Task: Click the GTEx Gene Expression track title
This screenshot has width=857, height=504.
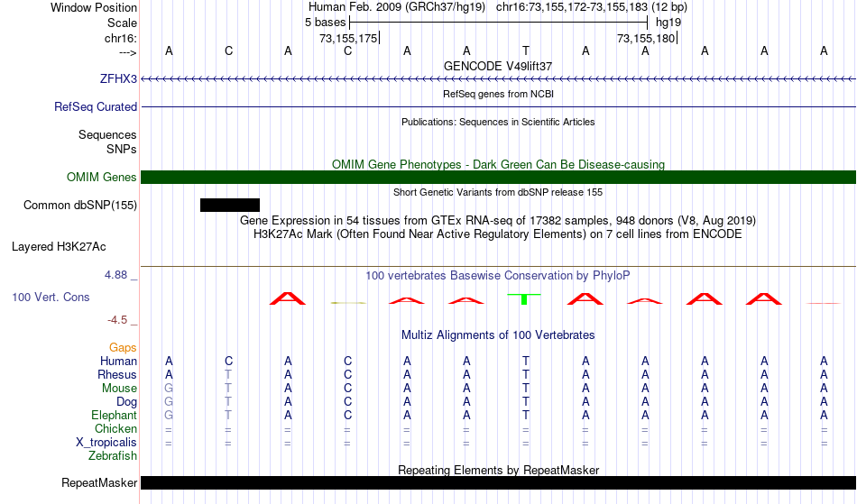Action: (498, 221)
